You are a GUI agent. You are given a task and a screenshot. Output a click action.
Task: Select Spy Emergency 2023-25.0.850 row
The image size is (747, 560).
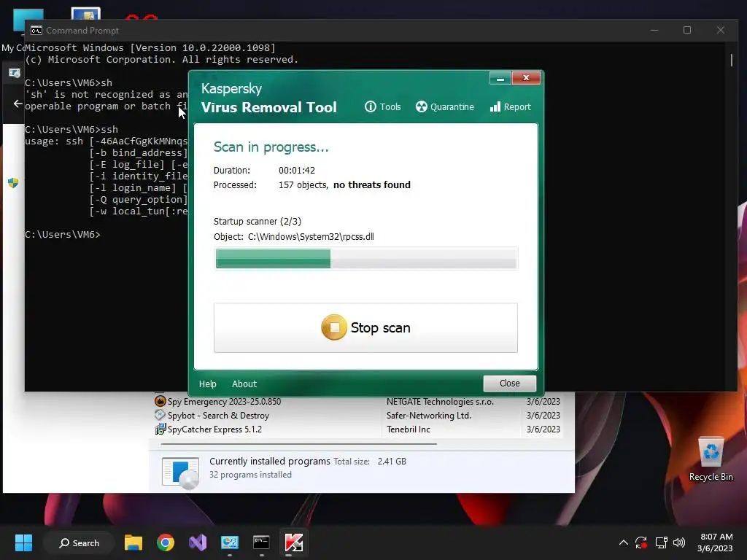[x=357, y=402]
